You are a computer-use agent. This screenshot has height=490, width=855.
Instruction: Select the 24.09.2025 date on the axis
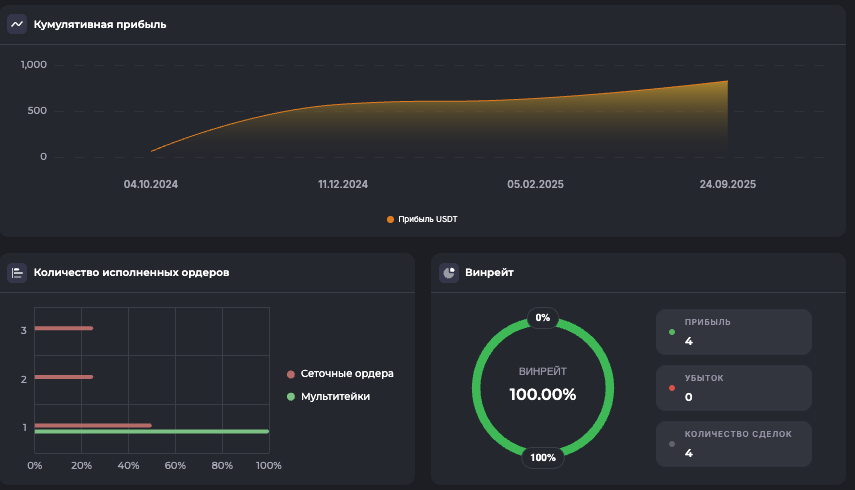[x=729, y=184]
